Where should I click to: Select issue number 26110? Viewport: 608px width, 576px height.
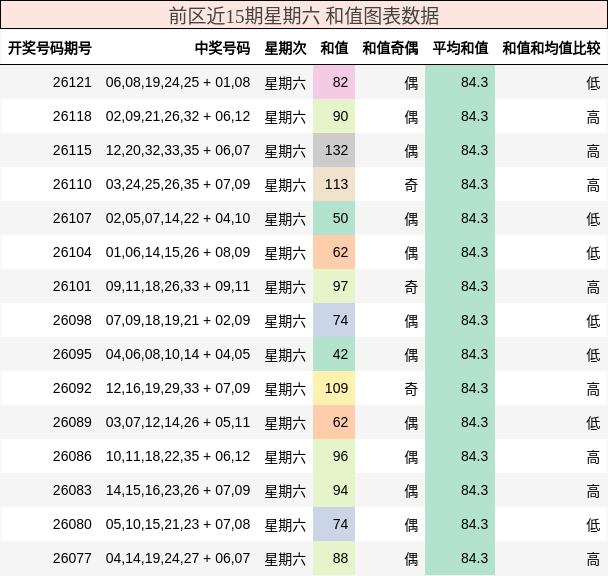(72, 184)
